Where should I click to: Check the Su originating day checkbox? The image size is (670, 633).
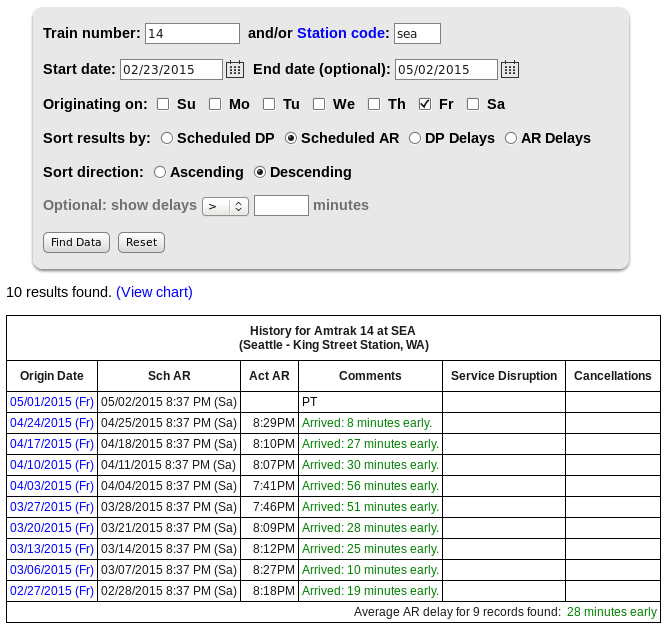pyautogui.click(x=163, y=104)
